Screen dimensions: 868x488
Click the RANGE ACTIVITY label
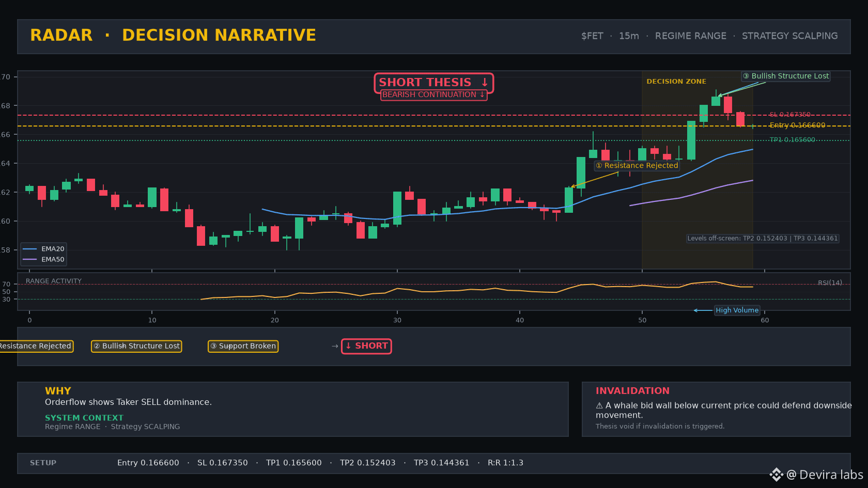54,281
